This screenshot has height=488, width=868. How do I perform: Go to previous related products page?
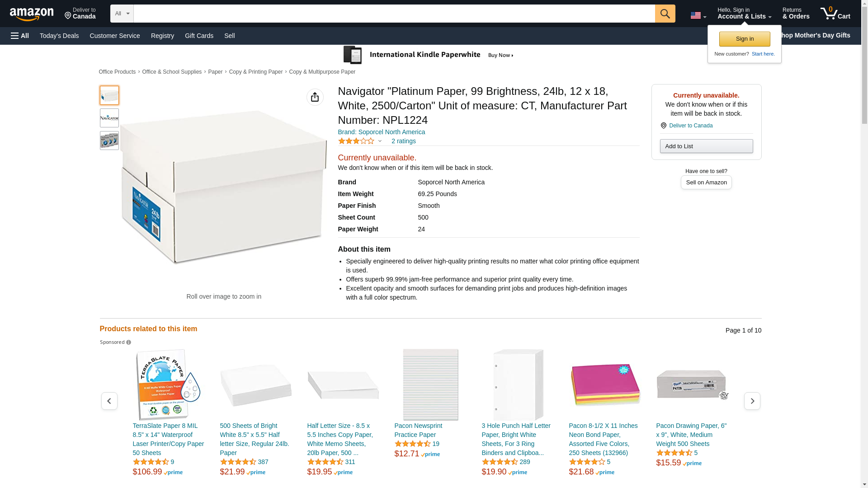coord(109,401)
